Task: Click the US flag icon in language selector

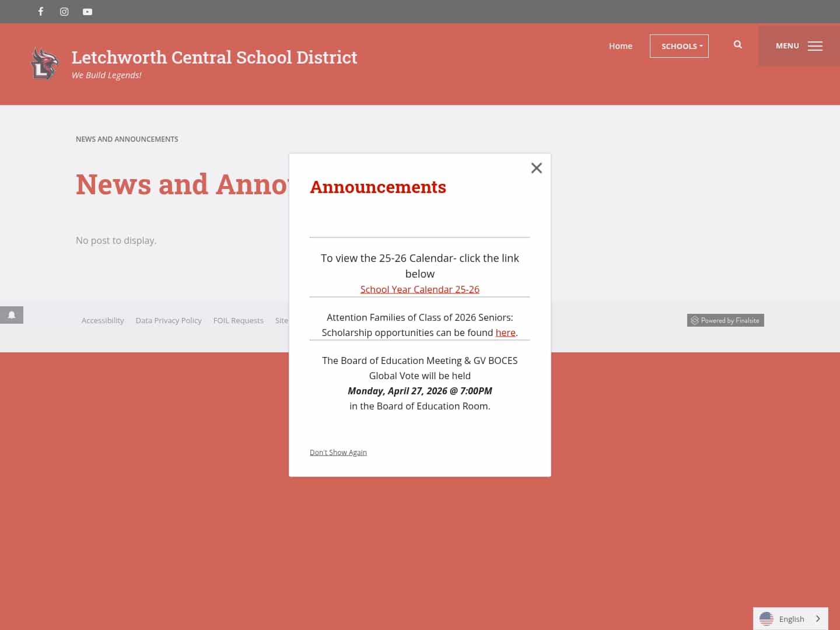Action: click(x=767, y=619)
